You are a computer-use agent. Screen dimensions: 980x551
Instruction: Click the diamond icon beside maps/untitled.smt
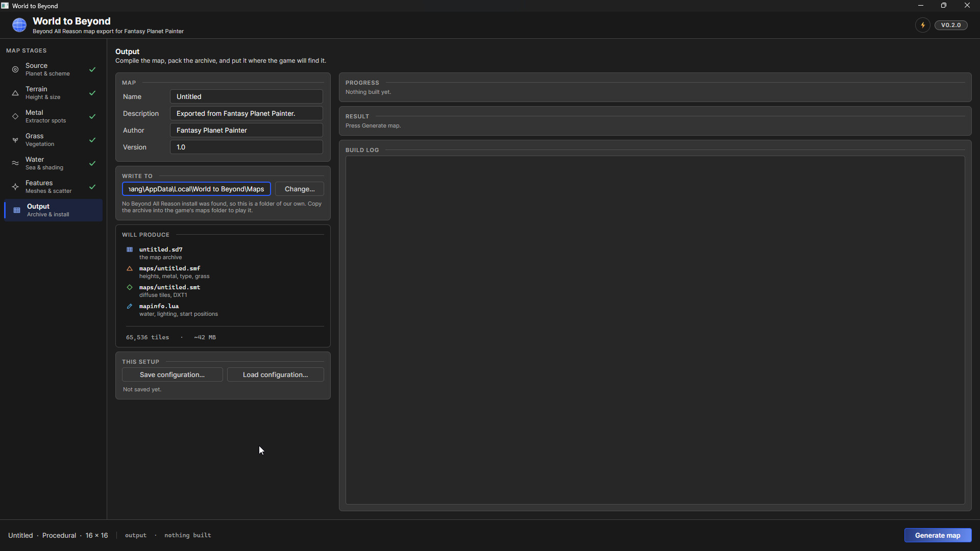point(130,287)
